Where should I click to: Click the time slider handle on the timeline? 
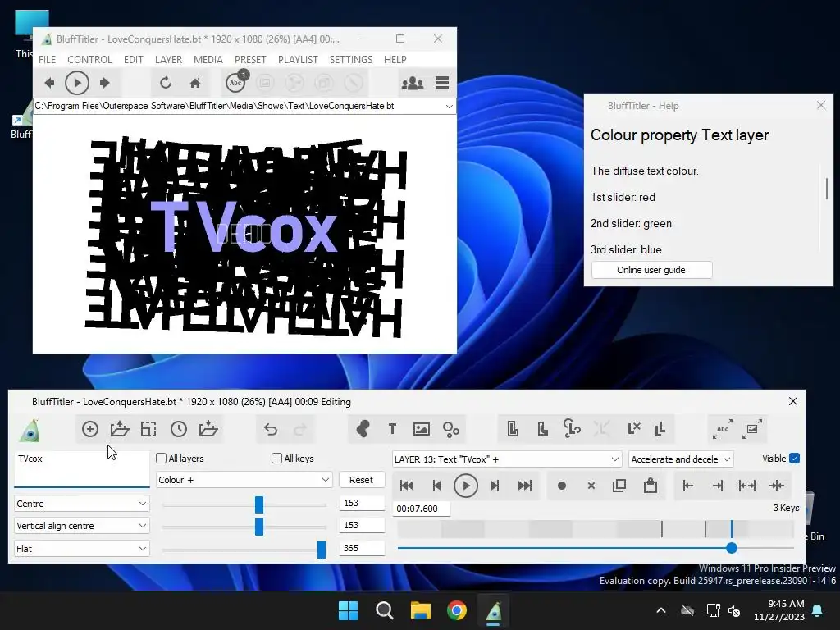point(732,548)
